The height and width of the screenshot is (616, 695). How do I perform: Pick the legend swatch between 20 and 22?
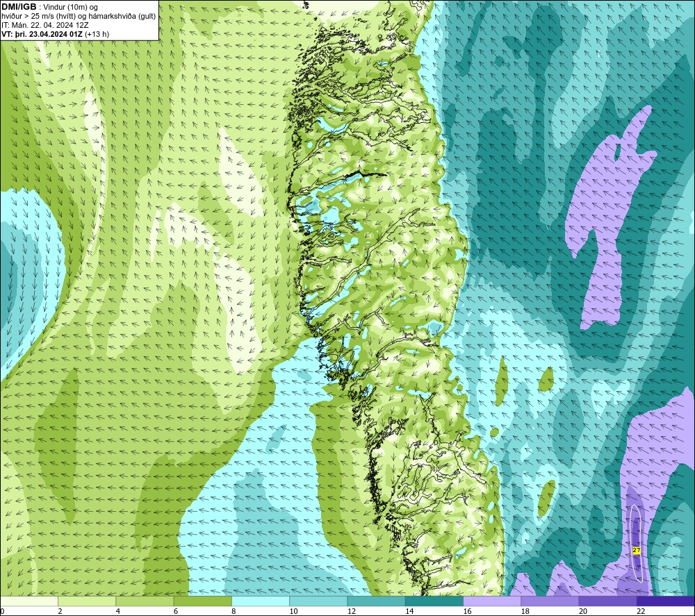pos(607,601)
